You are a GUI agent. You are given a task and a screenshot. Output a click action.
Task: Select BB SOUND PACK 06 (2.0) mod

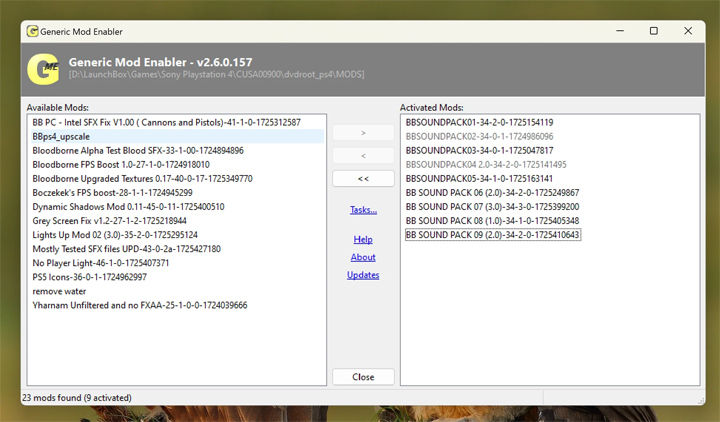tap(492, 193)
